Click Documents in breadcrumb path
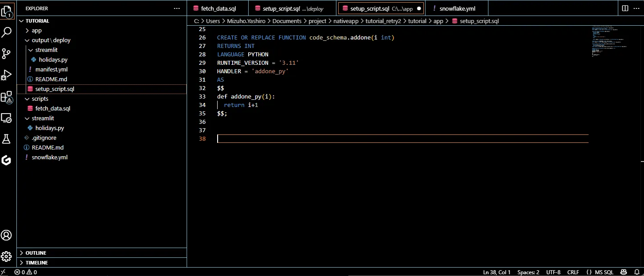644x276 pixels. pos(287,21)
